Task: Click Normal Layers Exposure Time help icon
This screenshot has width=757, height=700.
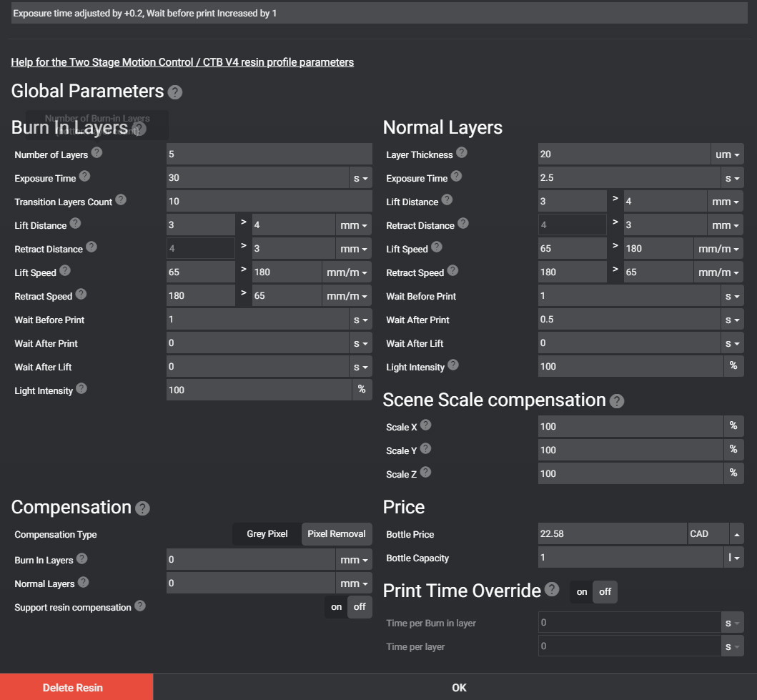Action: tap(456, 176)
